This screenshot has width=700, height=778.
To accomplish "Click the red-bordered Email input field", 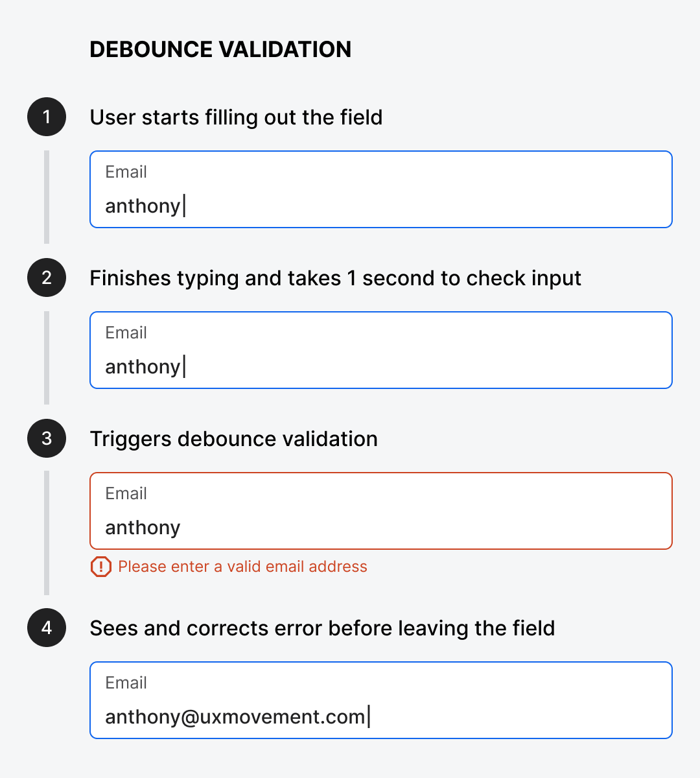I will point(380,511).
